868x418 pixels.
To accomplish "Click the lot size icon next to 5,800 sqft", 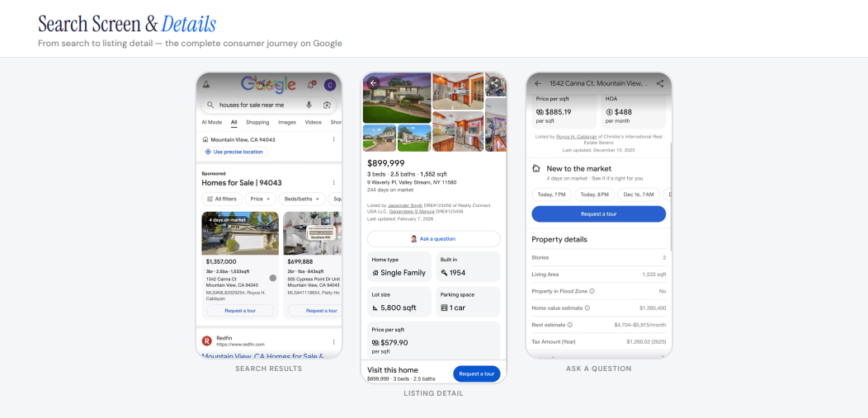I will point(375,308).
